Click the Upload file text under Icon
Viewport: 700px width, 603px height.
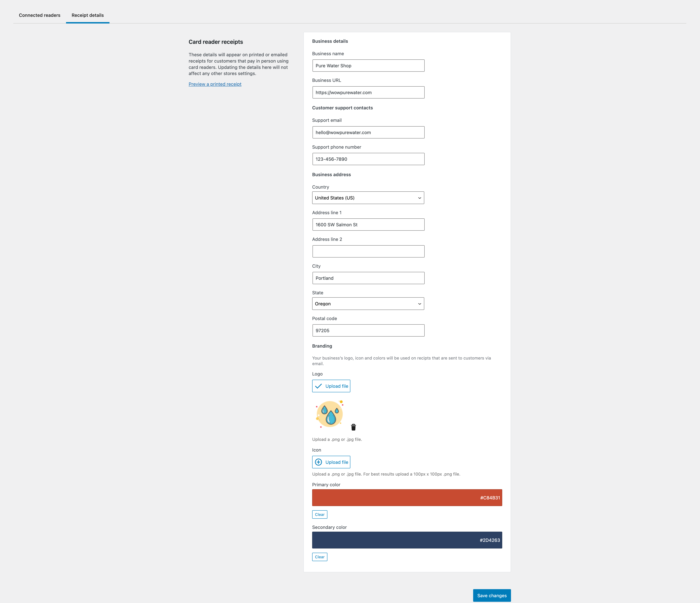(x=337, y=462)
